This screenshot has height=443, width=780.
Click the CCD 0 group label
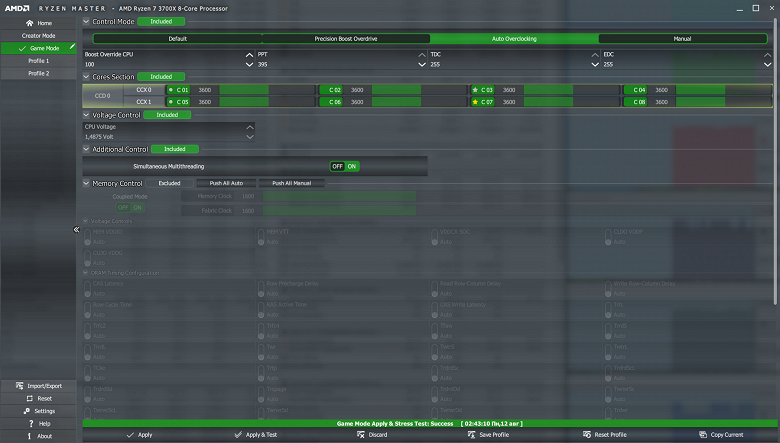click(x=103, y=96)
